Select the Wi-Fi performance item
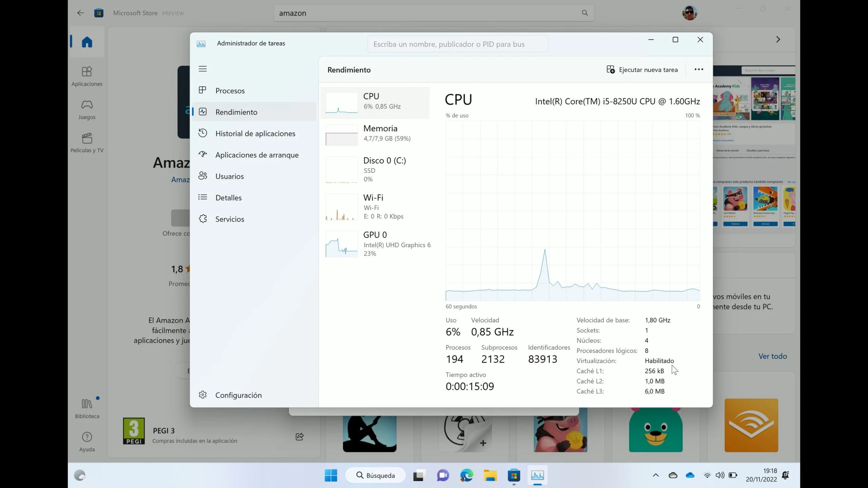868x488 pixels. pos(375,207)
